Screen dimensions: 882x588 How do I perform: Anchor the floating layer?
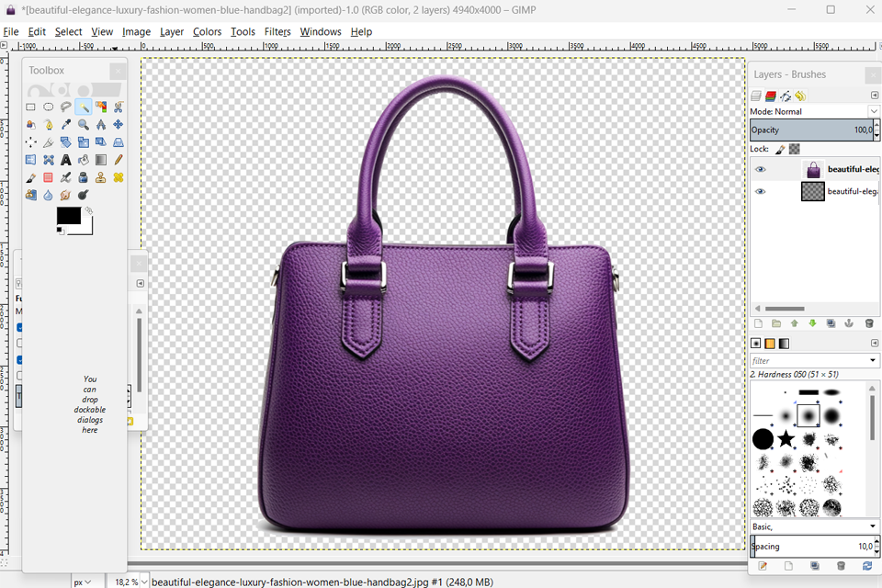(x=849, y=323)
